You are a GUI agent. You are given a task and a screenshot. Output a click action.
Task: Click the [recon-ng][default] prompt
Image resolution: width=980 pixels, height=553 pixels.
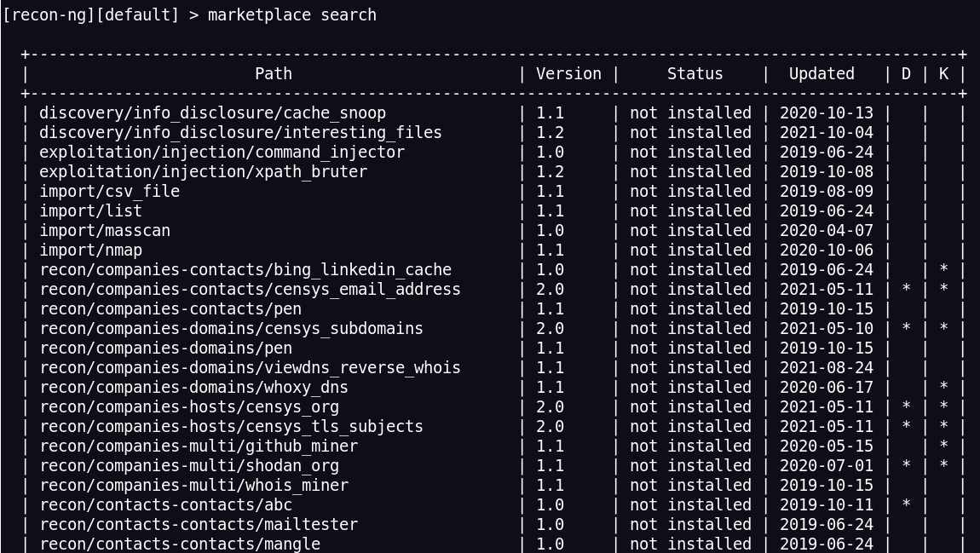(90, 15)
